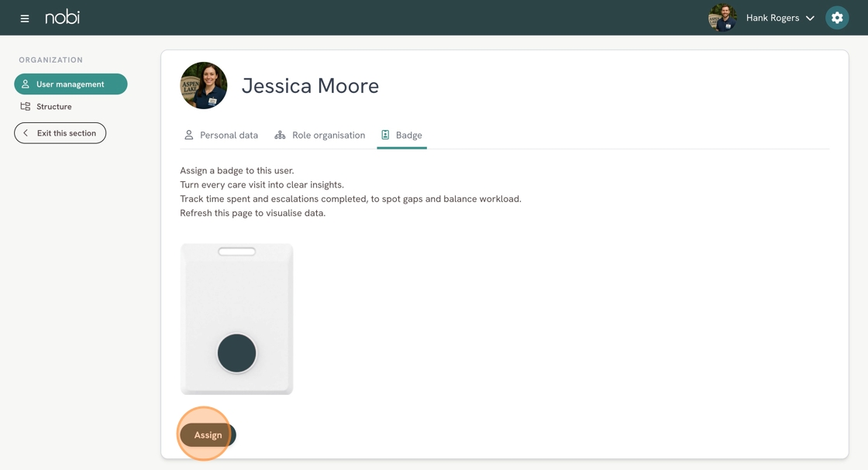This screenshot has height=470, width=868.
Task: Click Jessica Moore's profile photo
Action: click(x=204, y=86)
